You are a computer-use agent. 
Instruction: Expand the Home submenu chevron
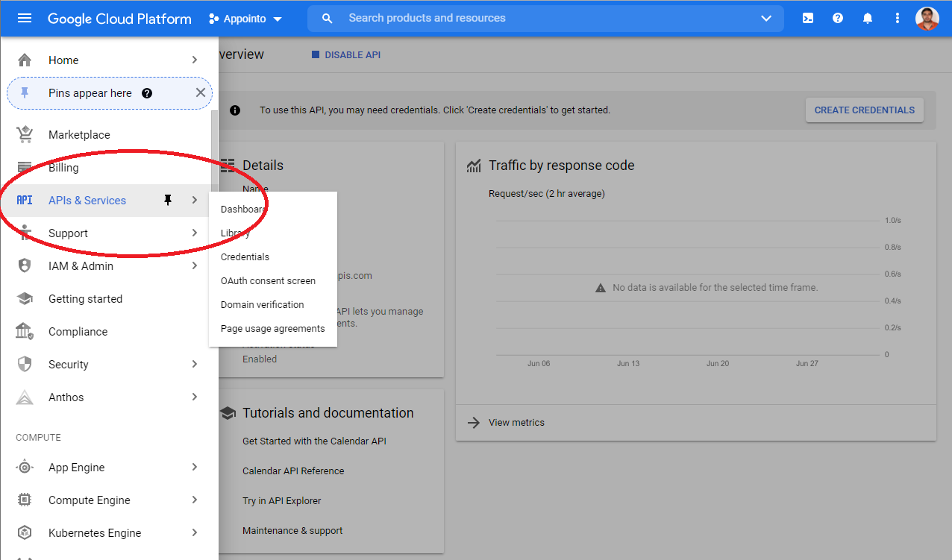point(194,60)
